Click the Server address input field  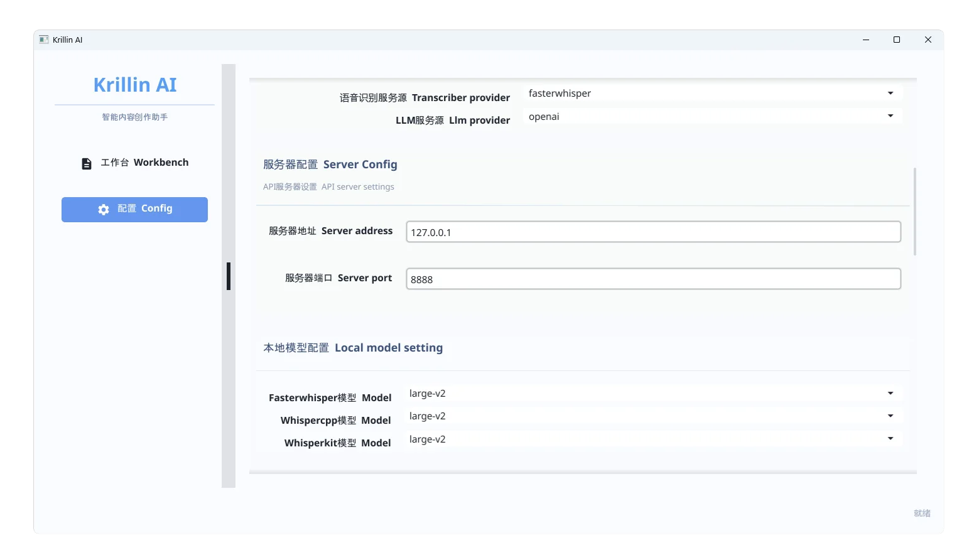(653, 232)
